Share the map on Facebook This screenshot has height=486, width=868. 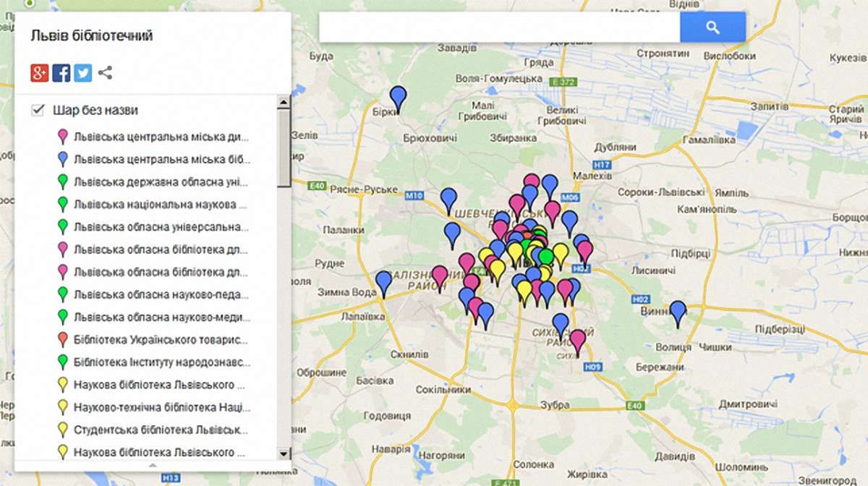(61, 72)
